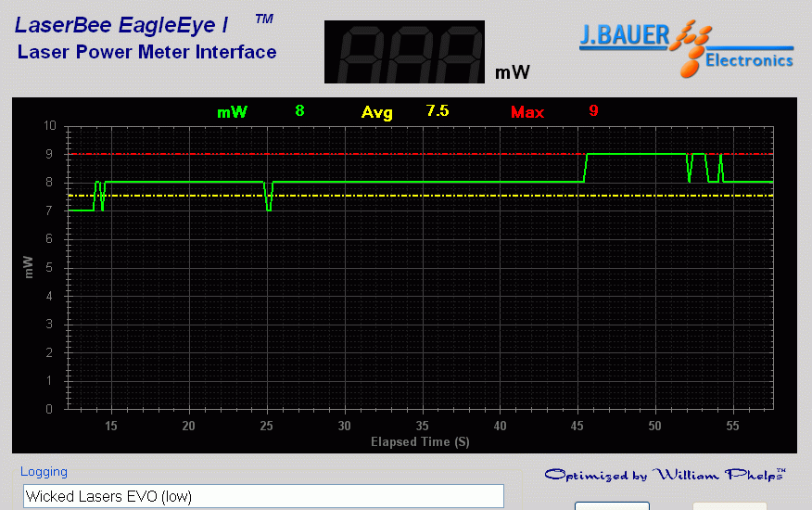Image resolution: width=812 pixels, height=510 pixels.
Task: Click the yellow Avg legend label
Action: click(x=377, y=112)
